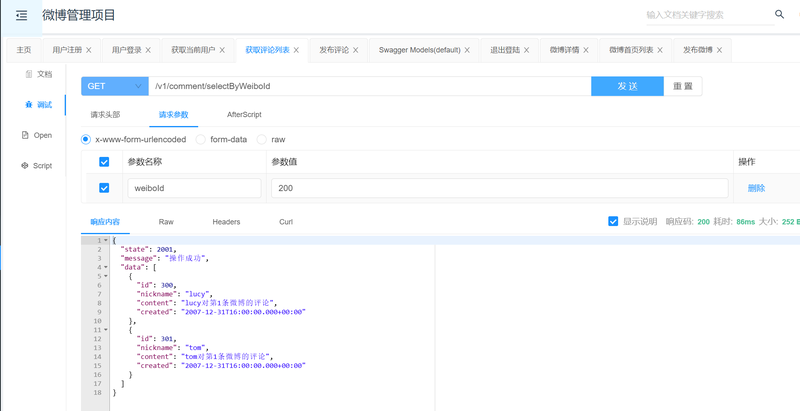Screen dimensions: 800x411
Task: Click the parameter value field containing 200
Action: tap(499, 188)
